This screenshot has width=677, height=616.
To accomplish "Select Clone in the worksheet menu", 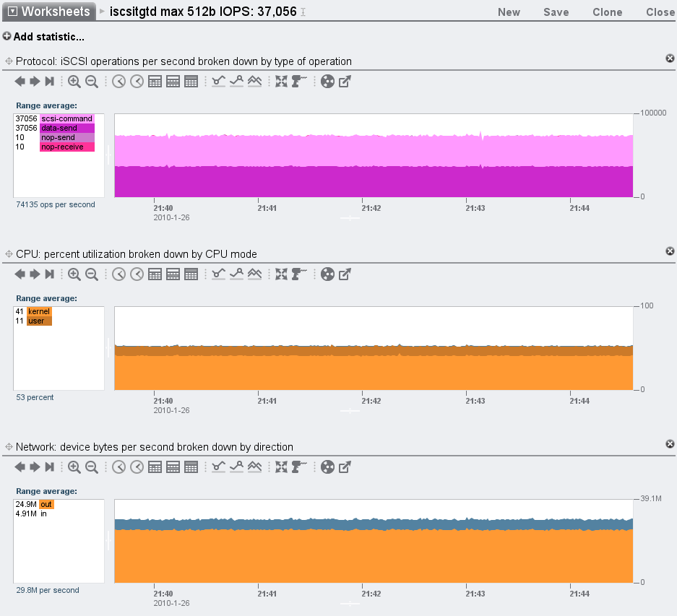I will click(607, 12).
